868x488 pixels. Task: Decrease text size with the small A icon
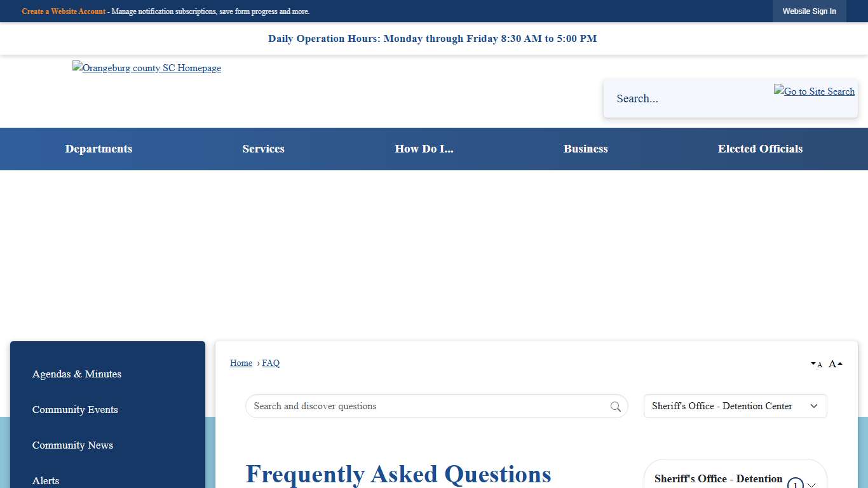coord(817,363)
